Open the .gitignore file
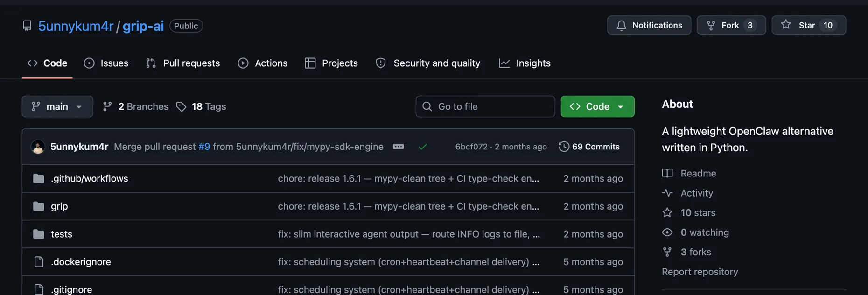868x295 pixels. click(x=71, y=289)
